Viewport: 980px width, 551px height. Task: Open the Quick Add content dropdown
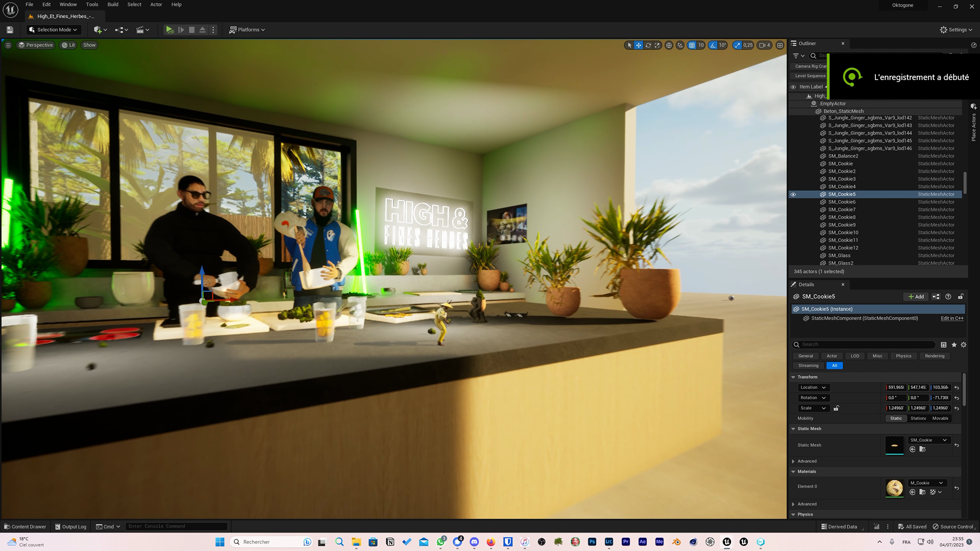(x=101, y=30)
